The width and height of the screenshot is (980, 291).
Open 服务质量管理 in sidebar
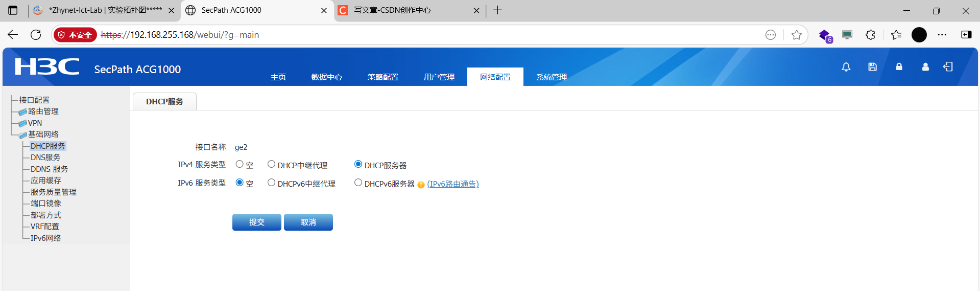click(x=54, y=192)
